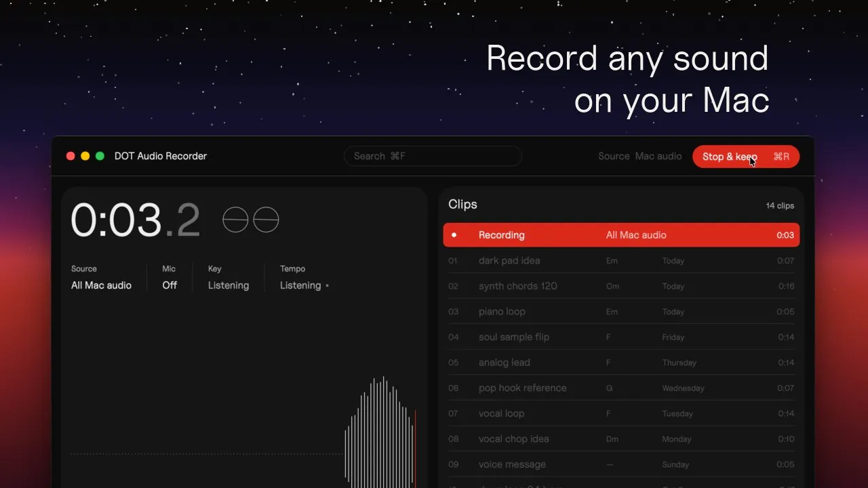Click the white record dot in the Recording row
Screen dimensions: 868x488
click(x=454, y=235)
